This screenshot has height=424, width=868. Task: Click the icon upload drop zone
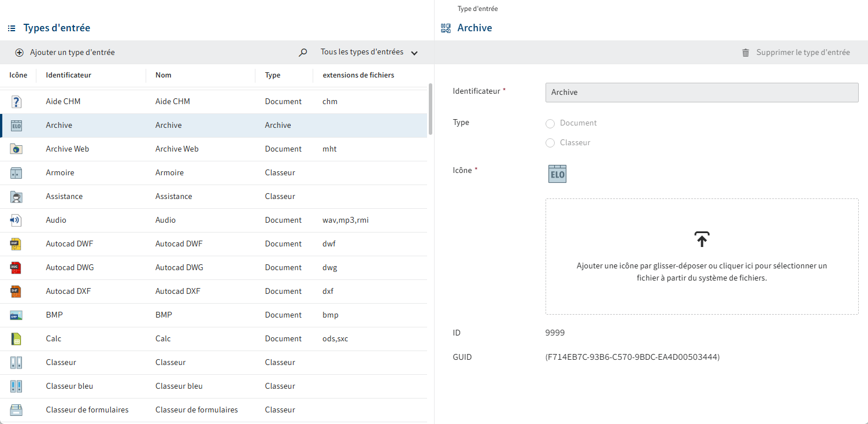(702, 256)
